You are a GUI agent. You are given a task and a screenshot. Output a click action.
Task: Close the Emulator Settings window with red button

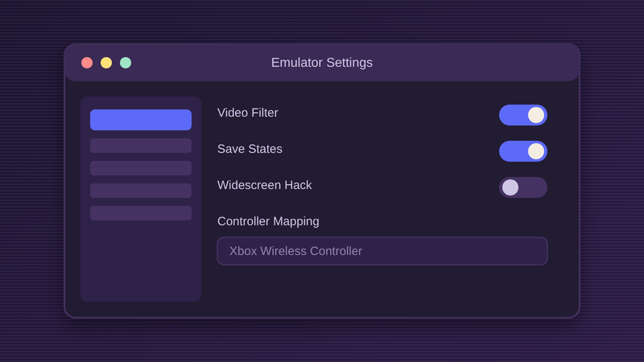pyautogui.click(x=87, y=63)
